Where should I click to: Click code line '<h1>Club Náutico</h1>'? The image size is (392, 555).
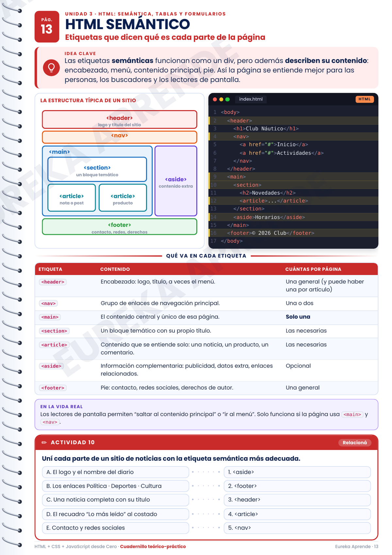pyautogui.click(x=266, y=129)
